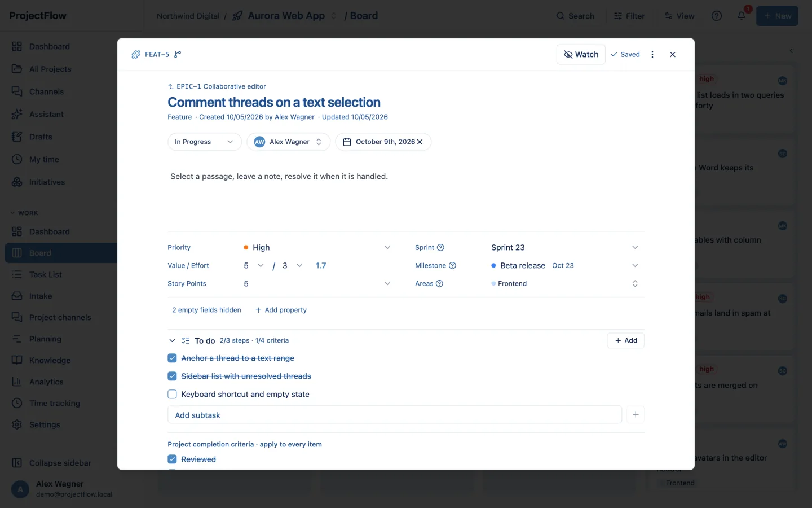Click the Alex Wagner assignee avatar
The width and height of the screenshot is (812, 508).
259,142
